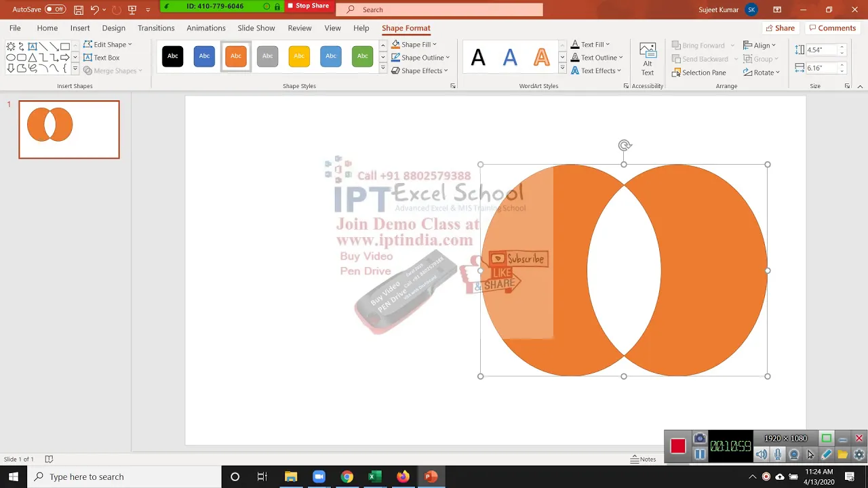Expand the Shape Styles gallery

pos(382,68)
